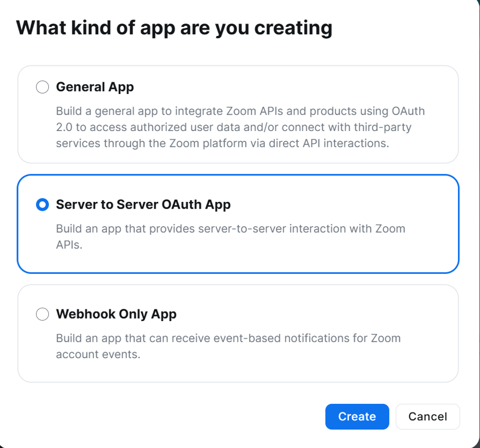The image size is (480, 448).
Task: Click 'OAuth' in the General App description
Action: pos(408,111)
